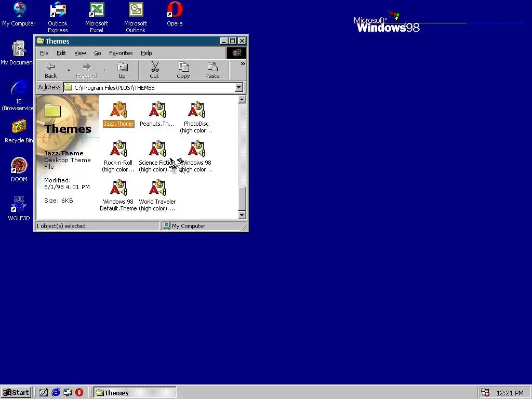Minimize the Themes window
The height and width of the screenshot is (399, 532).
(224, 41)
